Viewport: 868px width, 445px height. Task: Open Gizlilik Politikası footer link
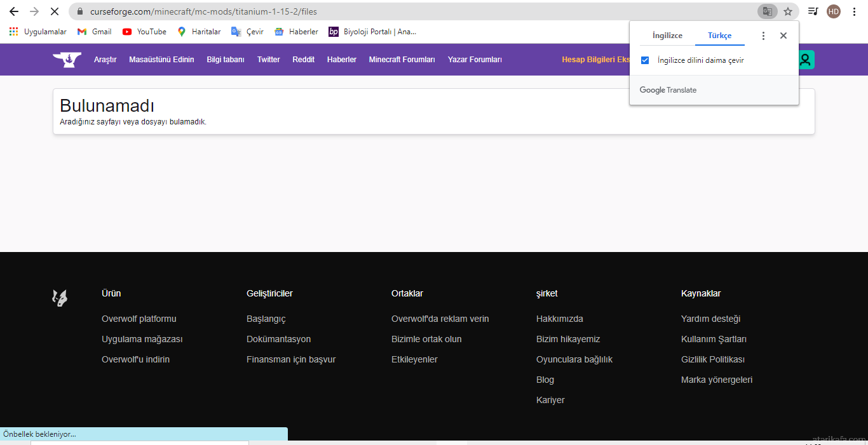(x=713, y=359)
